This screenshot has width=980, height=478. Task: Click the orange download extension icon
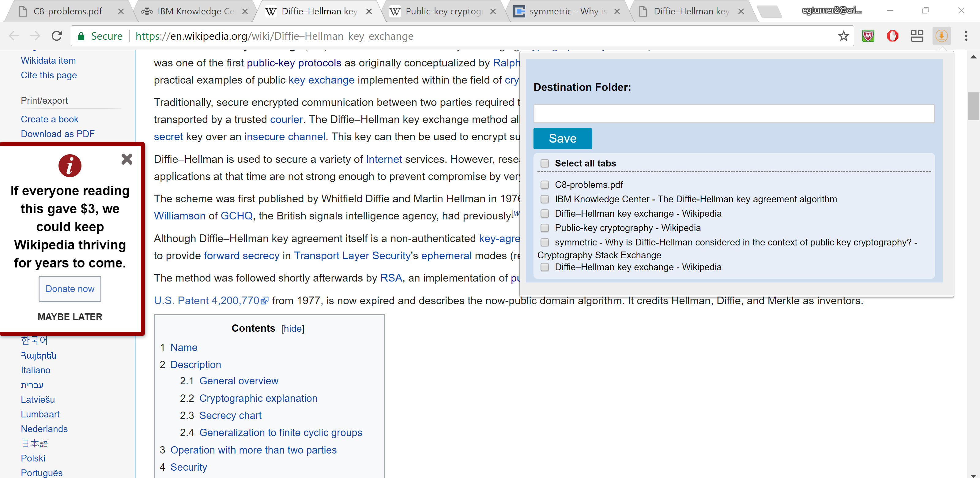[x=941, y=36]
